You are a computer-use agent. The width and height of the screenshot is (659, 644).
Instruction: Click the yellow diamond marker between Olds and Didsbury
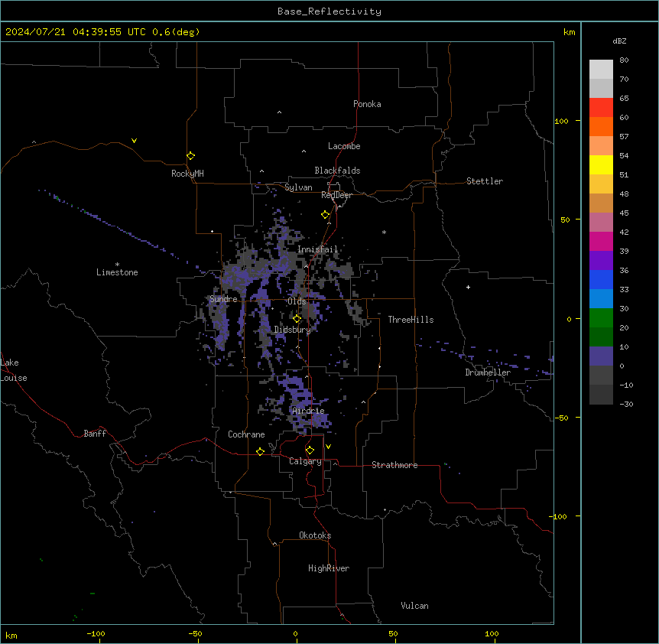point(297,319)
